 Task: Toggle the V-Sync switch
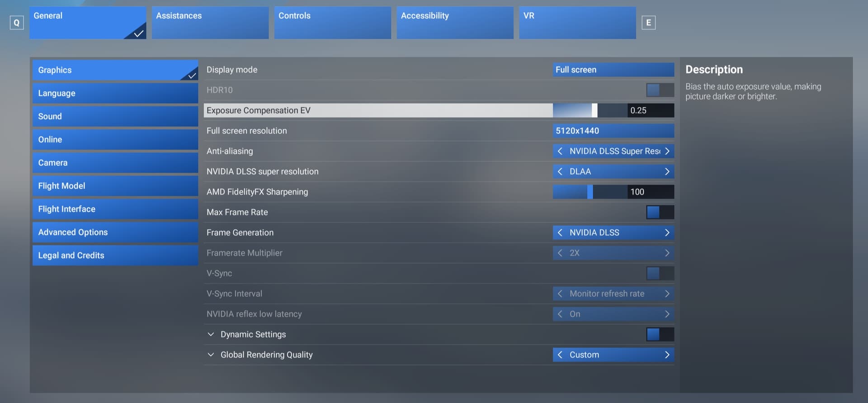click(660, 273)
